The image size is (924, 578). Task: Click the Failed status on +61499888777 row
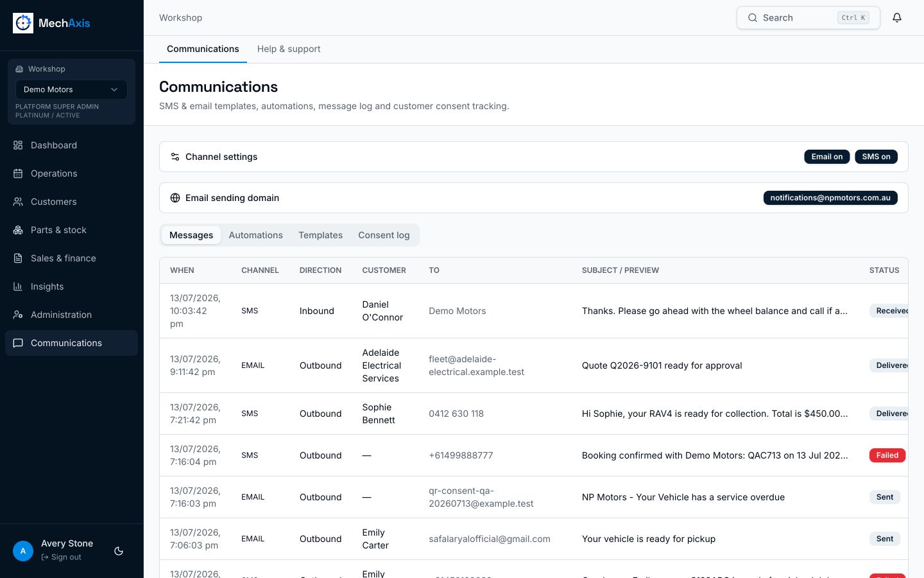click(x=887, y=455)
